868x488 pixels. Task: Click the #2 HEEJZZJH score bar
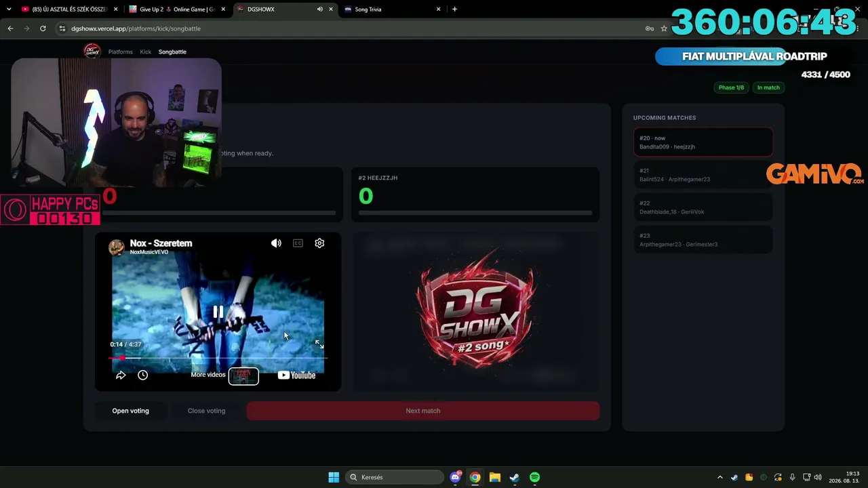pyautogui.click(x=475, y=213)
